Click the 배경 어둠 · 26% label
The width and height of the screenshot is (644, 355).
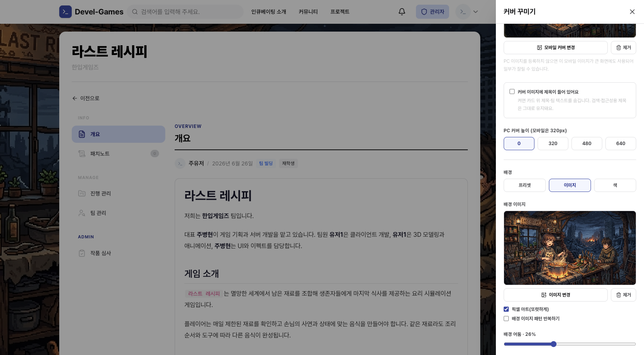click(520, 334)
